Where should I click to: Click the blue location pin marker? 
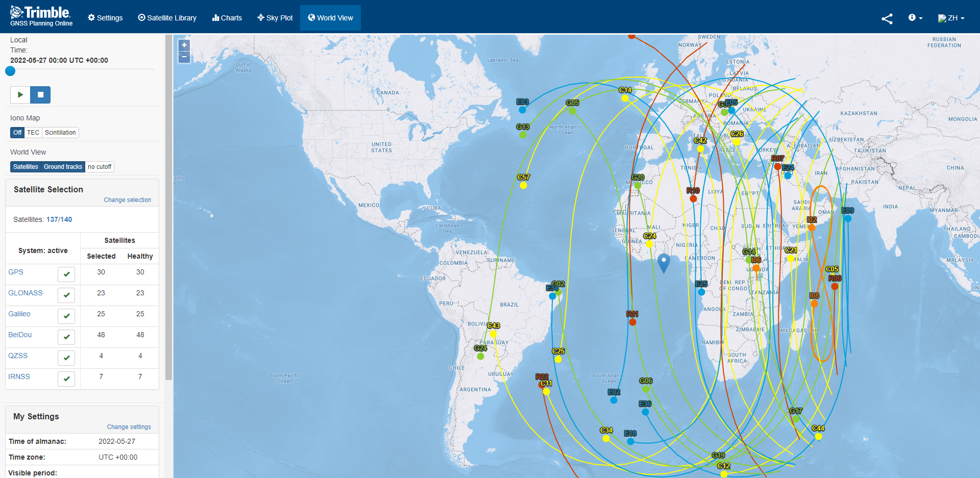pyautogui.click(x=664, y=262)
